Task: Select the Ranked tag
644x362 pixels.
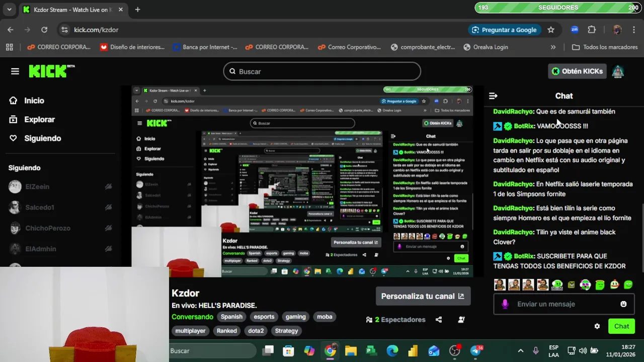Action: point(227,331)
